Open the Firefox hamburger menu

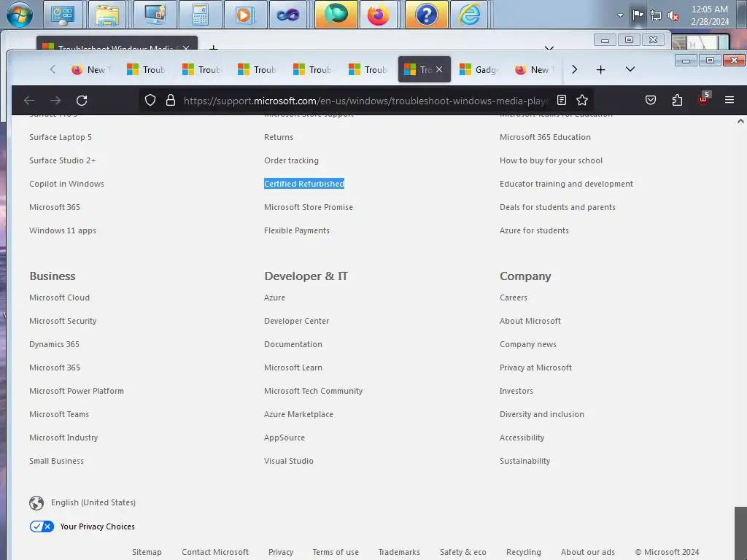click(x=729, y=100)
